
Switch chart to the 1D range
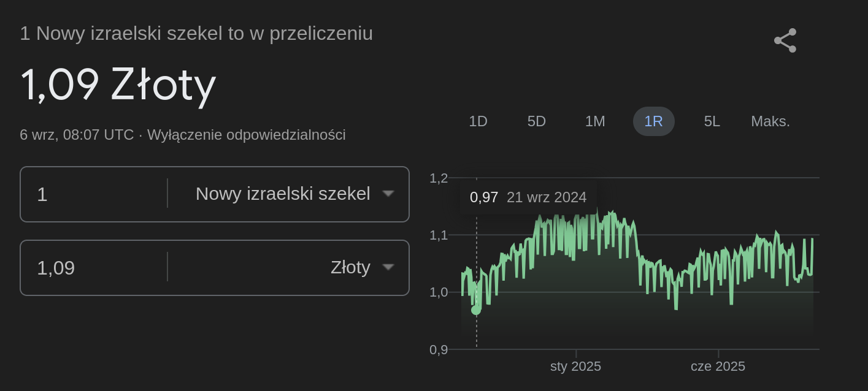(x=478, y=121)
